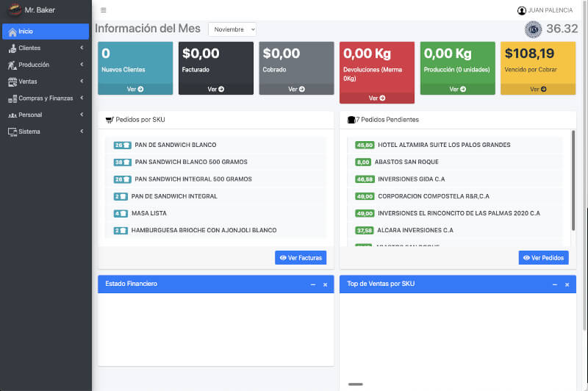
Task: Close the Estado Financiero panel
Action: (325, 284)
